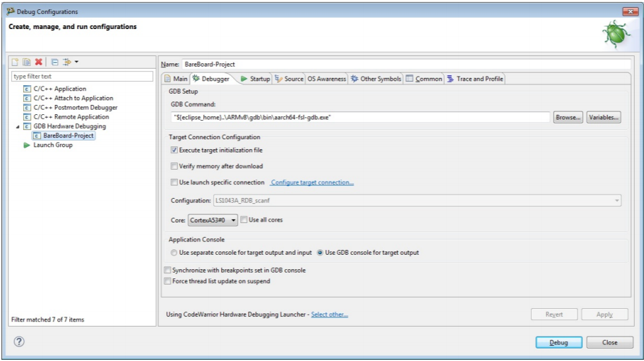
Task: Select the C/C++ Application tree entry
Action: (60, 88)
